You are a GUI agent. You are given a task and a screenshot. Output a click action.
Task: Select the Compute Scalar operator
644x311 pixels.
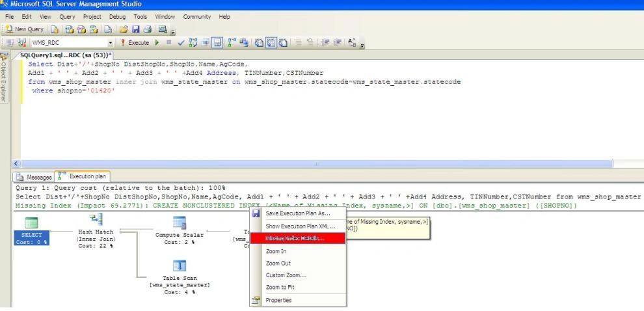(180, 230)
